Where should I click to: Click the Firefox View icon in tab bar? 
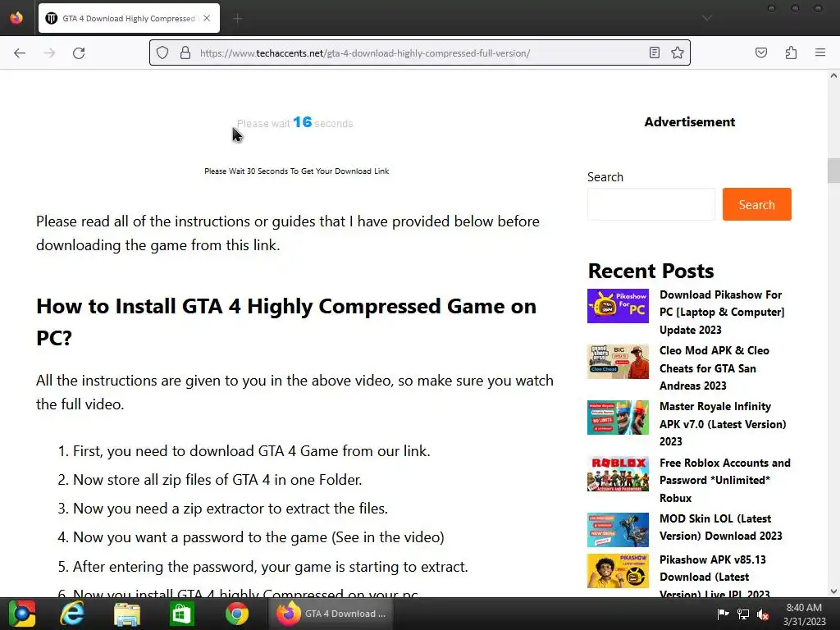pyautogui.click(x=16, y=18)
